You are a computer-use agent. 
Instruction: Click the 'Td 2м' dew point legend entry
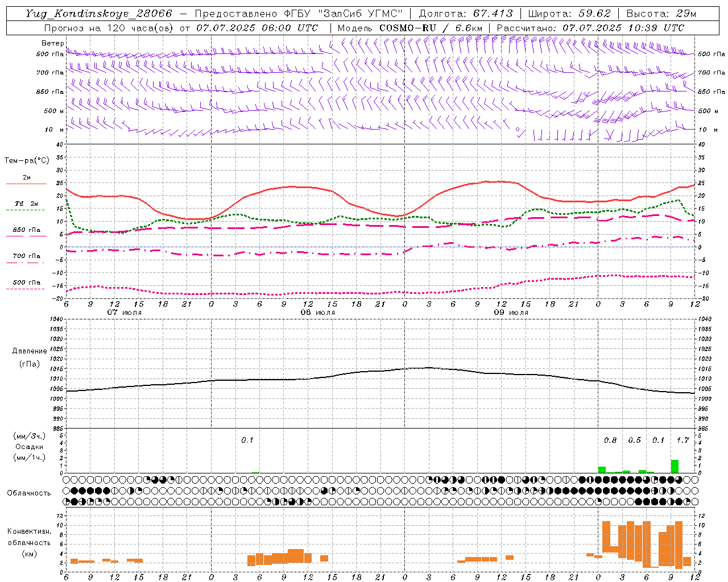click(x=26, y=203)
